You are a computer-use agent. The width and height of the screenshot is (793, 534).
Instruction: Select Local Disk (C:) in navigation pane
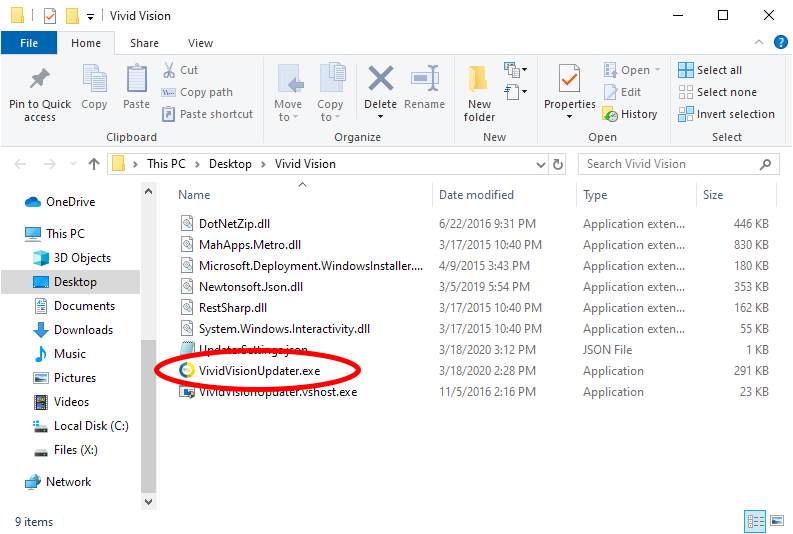pos(81,426)
